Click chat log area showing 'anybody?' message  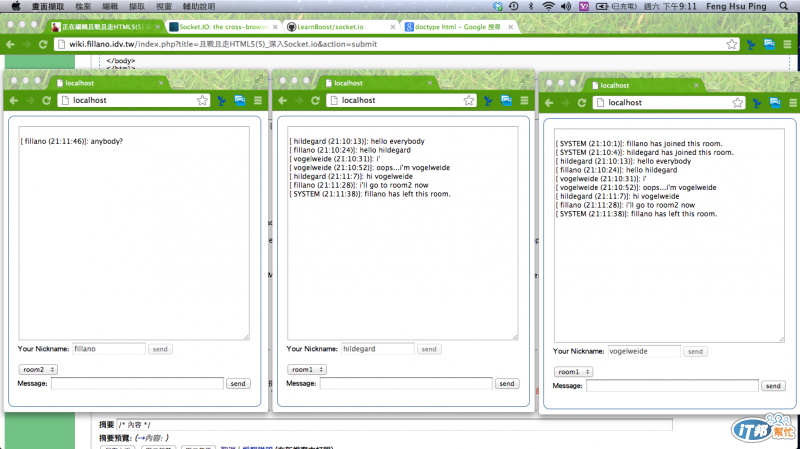pos(134,233)
